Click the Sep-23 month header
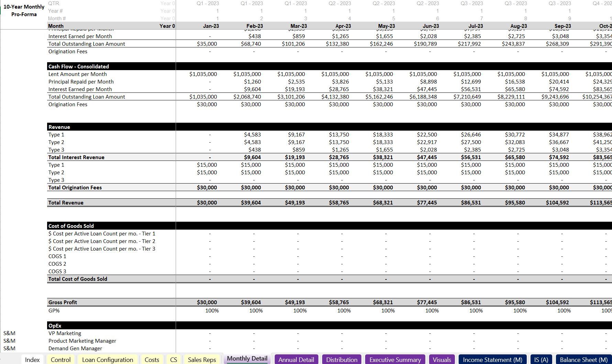 (x=563, y=26)
